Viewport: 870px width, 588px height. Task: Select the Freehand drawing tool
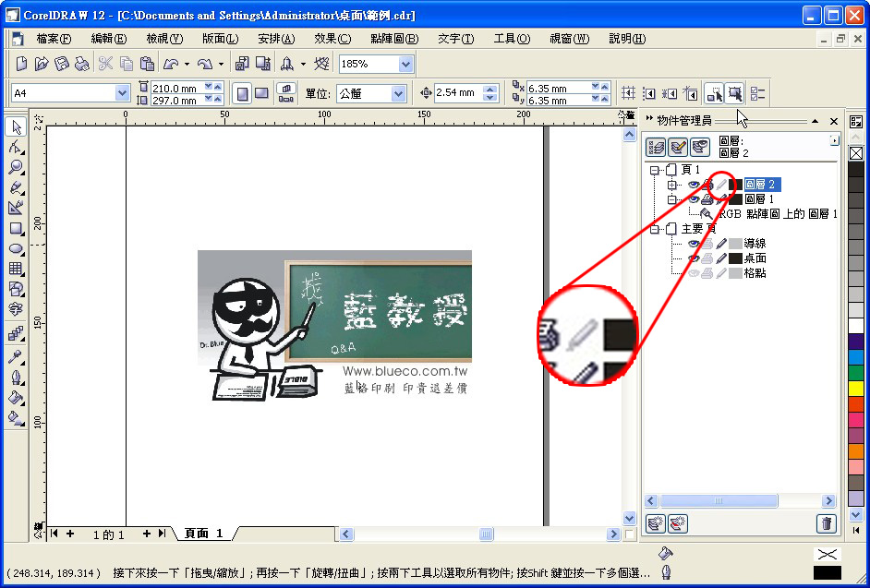pyautogui.click(x=16, y=187)
